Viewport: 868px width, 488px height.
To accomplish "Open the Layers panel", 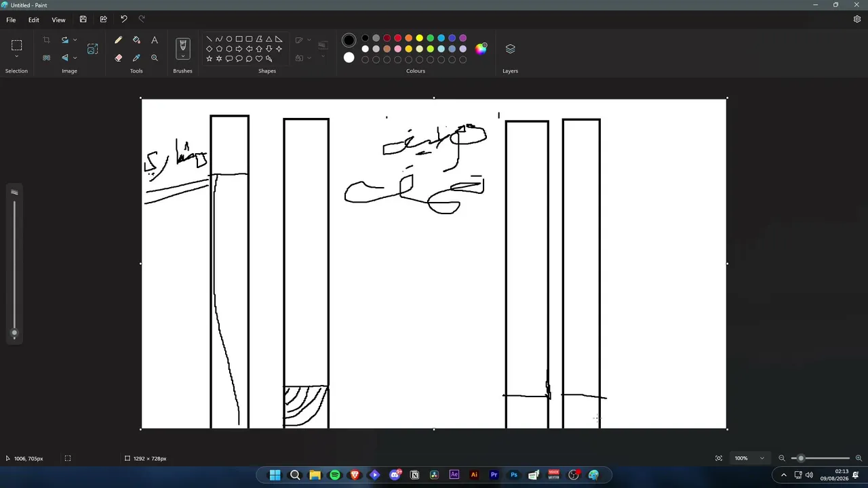I will [510, 49].
